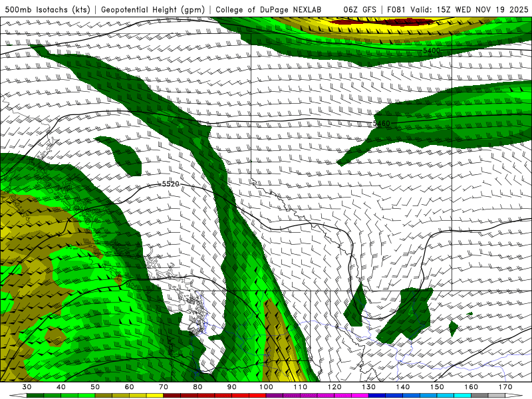
Task: Click the 5520 height contour label
Action: (x=170, y=184)
